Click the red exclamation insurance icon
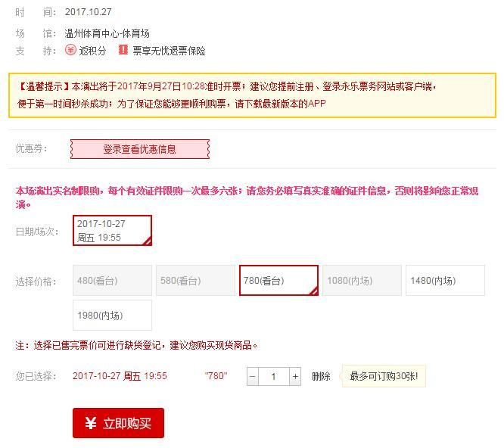Viewport: 504px width, 448px height. [x=123, y=50]
